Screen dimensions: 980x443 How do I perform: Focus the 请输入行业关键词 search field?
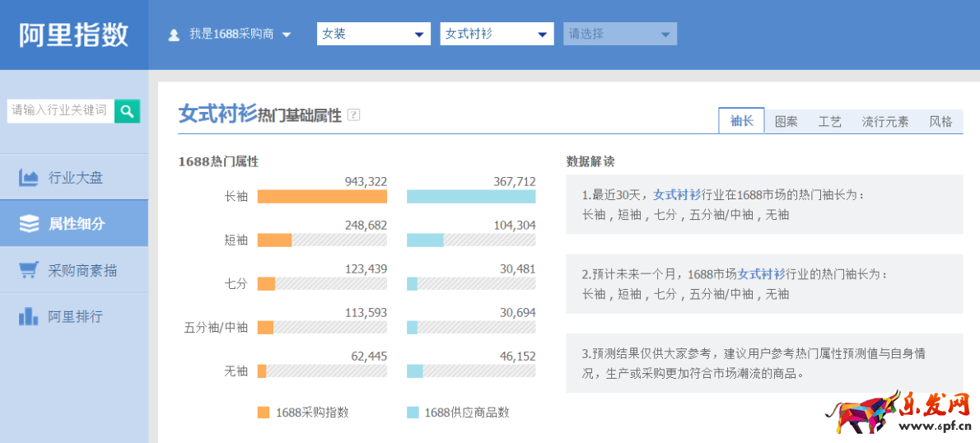coord(61,110)
